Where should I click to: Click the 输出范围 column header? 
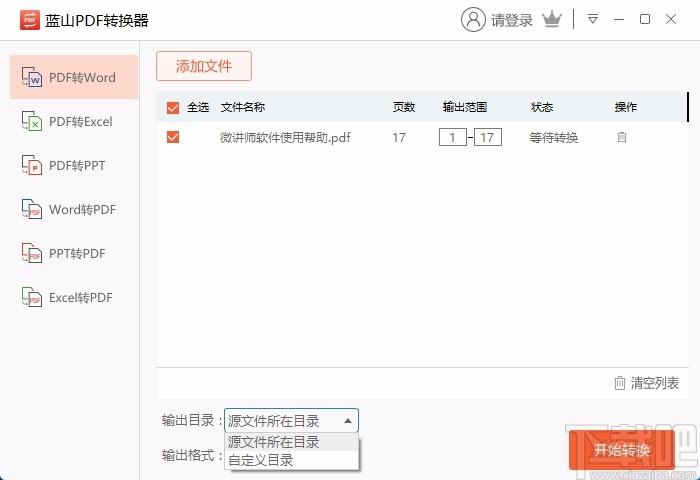click(464, 107)
